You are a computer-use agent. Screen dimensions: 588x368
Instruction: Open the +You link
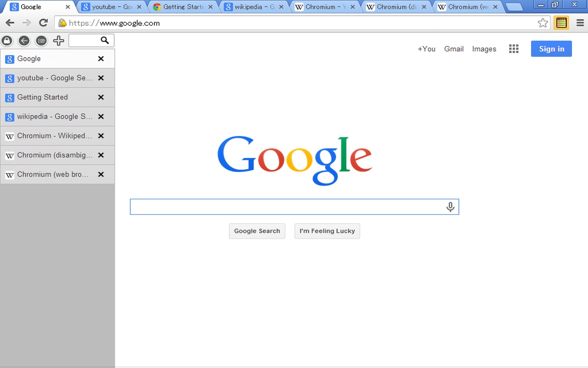tap(426, 49)
